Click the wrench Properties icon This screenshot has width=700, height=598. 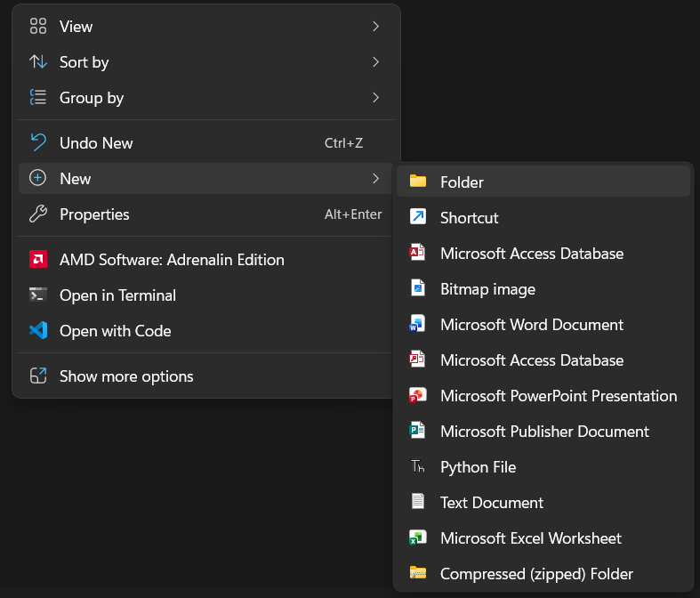coord(38,214)
